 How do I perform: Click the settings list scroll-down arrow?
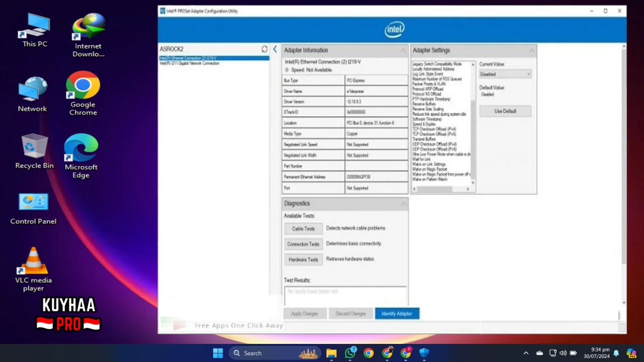473,183
